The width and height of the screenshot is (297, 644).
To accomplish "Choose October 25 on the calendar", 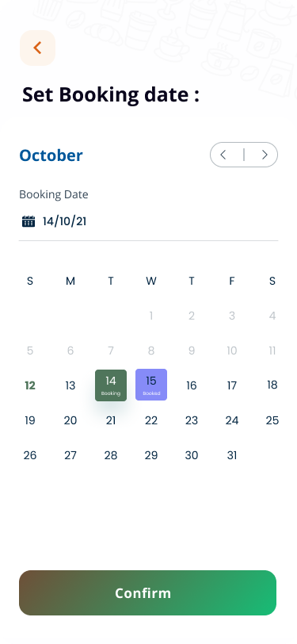I will click(x=272, y=420).
